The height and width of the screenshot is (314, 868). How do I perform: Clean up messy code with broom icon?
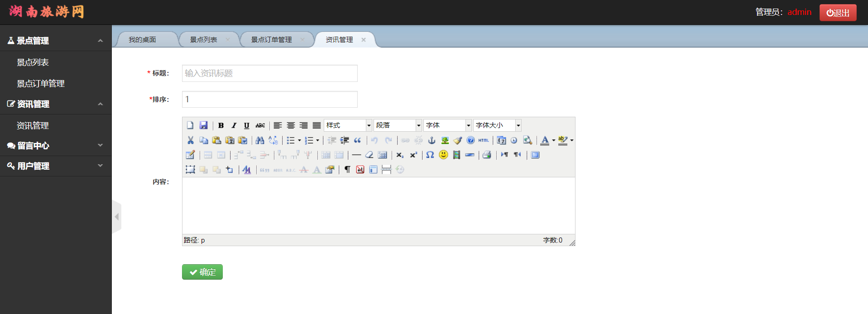458,140
